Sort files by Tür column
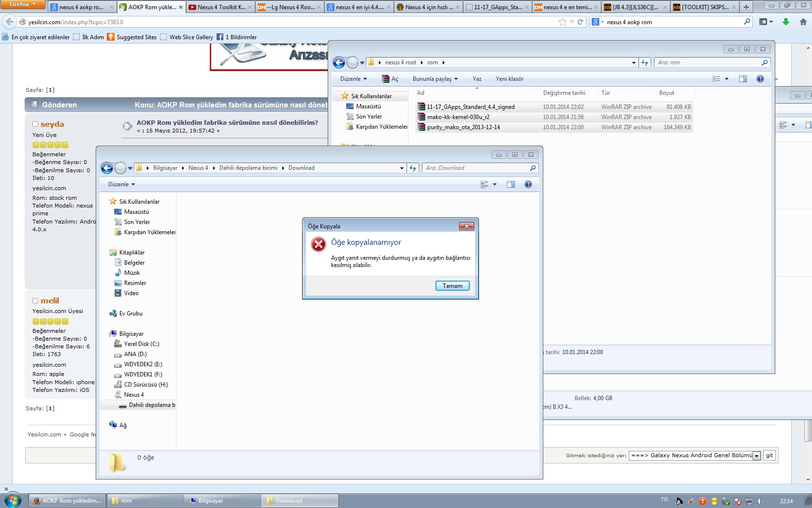 pos(606,93)
